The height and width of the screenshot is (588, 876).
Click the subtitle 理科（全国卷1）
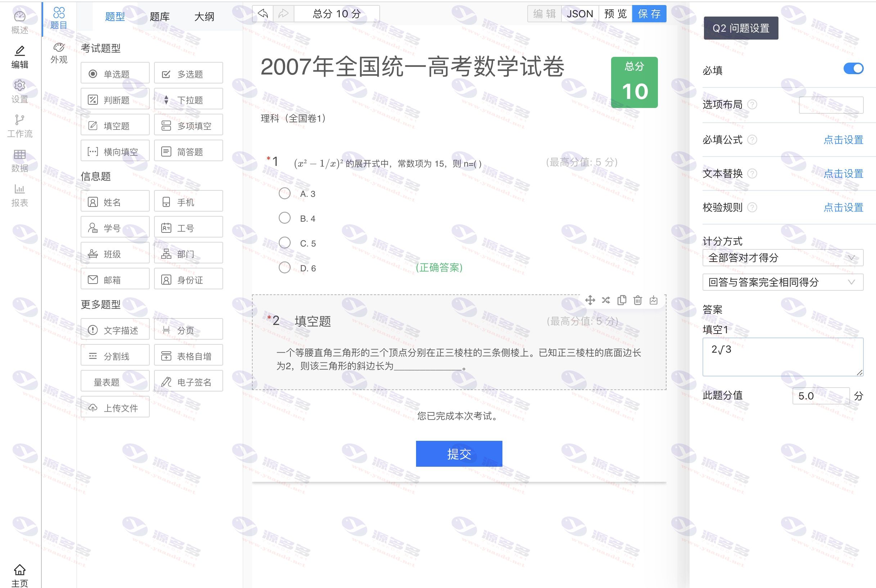293,118
